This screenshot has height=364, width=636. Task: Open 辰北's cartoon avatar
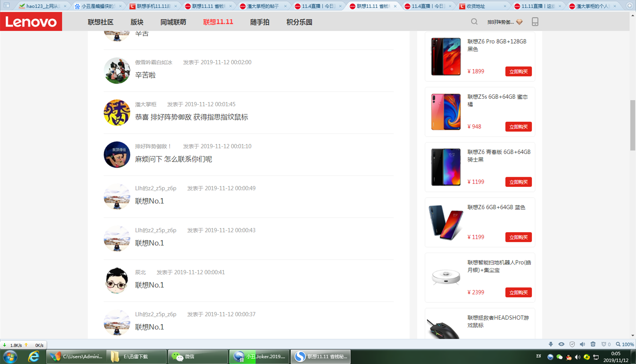117,281
